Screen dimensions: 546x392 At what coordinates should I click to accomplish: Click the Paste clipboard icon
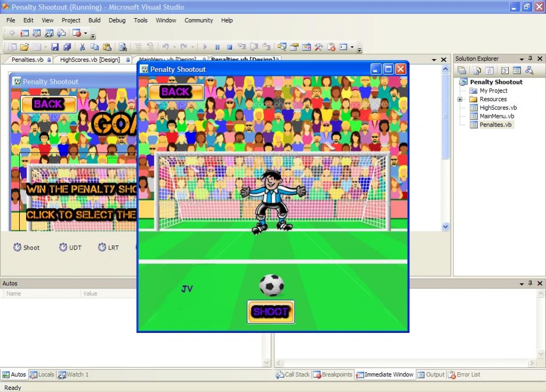(x=107, y=47)
